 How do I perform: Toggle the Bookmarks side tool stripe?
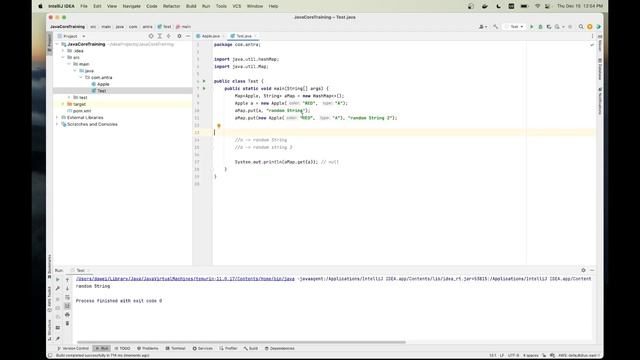click(50, 266)
